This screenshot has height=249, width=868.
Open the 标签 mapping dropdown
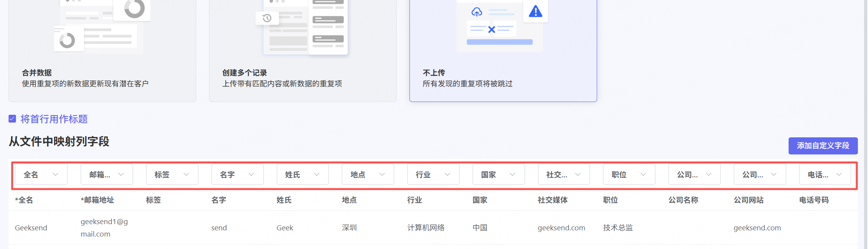[x=172, y=175]
